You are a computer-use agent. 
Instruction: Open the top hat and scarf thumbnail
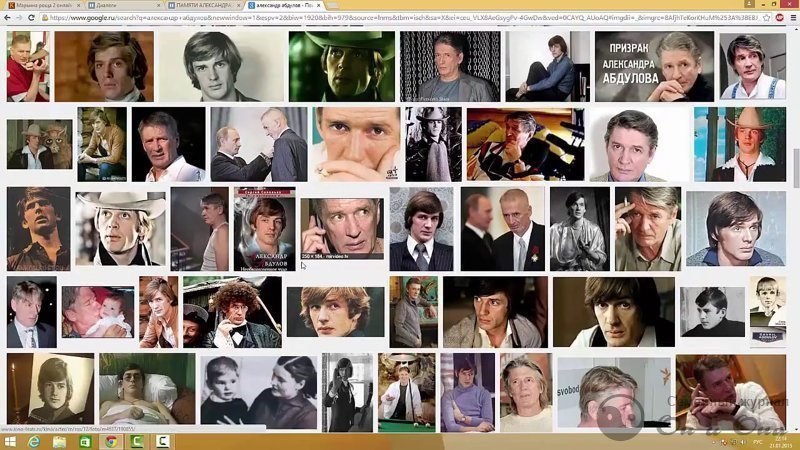[433, 144]
